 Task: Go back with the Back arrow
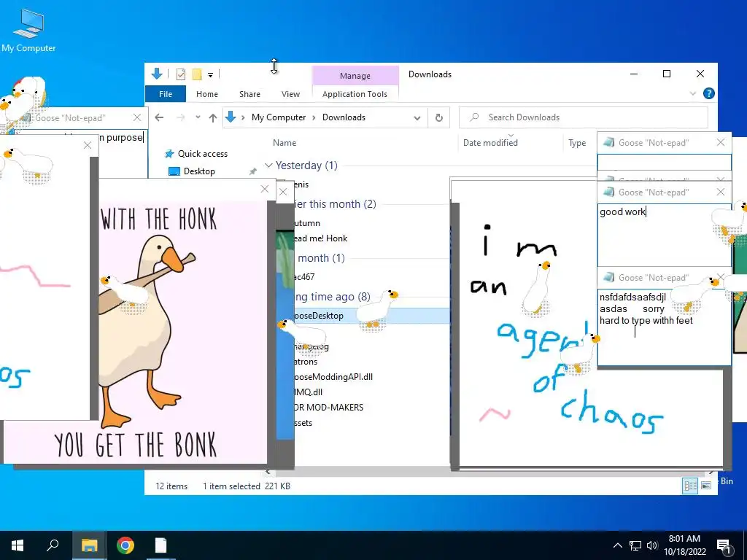pyautogui.click(x=159, y=117)
